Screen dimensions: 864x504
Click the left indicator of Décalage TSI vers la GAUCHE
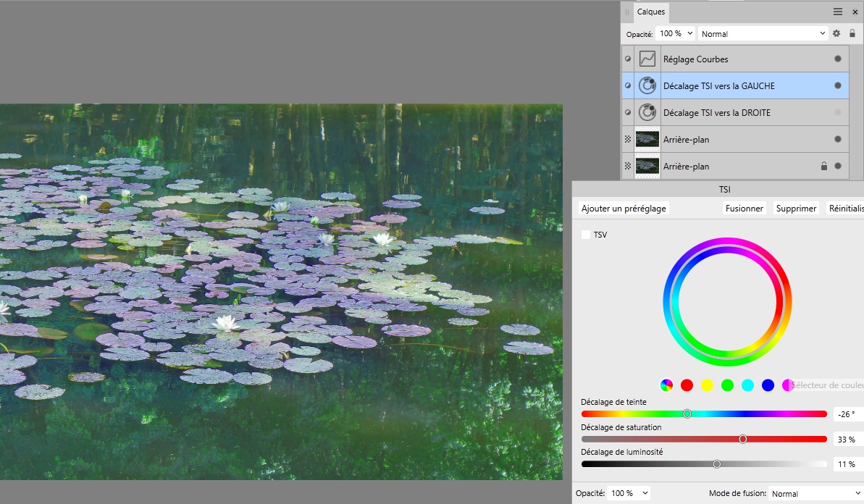click(628, 85)
